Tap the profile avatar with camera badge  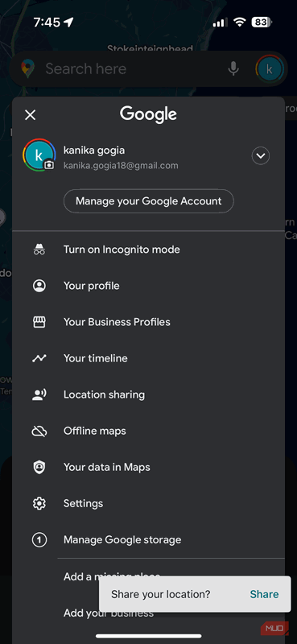pyautogui.click(x=39, y=155)
